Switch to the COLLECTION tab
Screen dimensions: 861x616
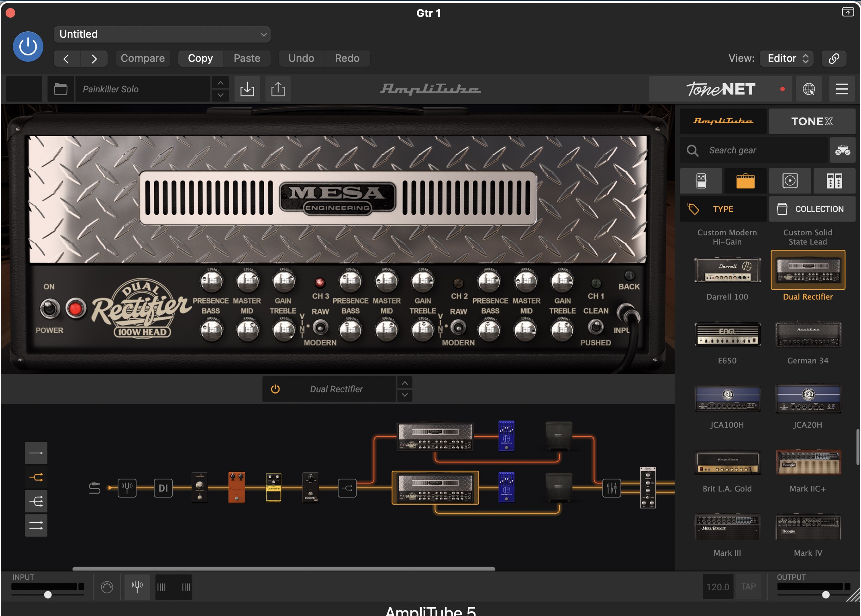[x=812, y=209]
